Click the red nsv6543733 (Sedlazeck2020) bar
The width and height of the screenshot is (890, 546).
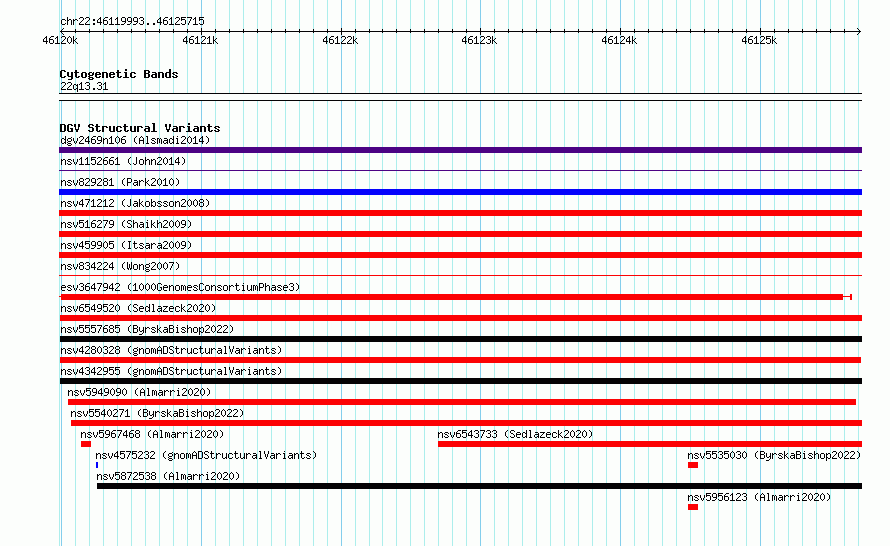click(650, 444)
